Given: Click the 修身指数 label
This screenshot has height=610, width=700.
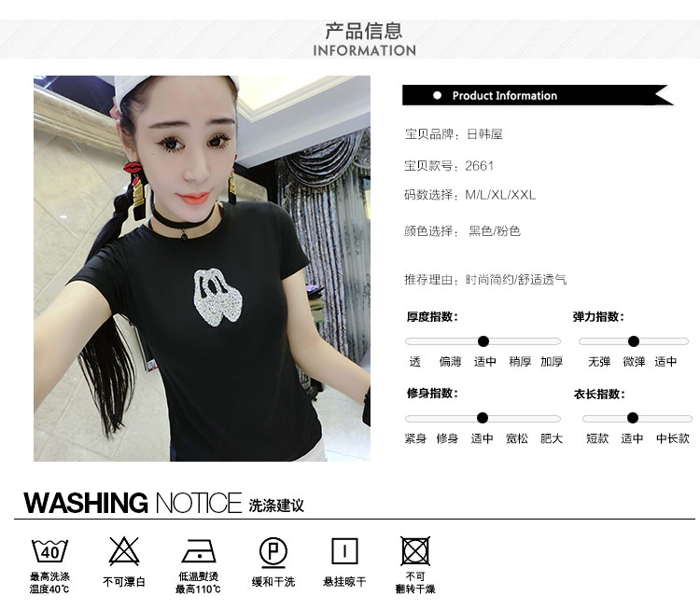Looking at the screenshot, I should point(432,393).
